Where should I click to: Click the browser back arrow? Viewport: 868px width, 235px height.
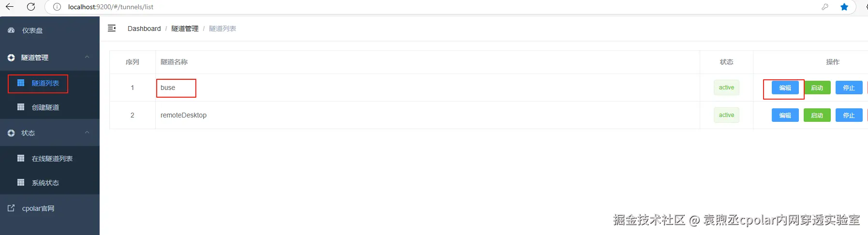tap(10, 7)
